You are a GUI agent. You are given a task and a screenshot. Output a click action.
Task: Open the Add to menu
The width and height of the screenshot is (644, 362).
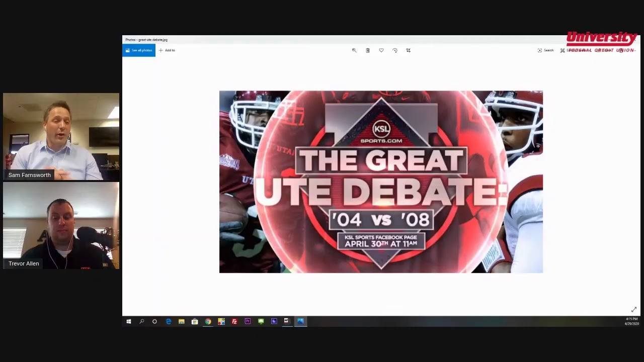pyautogui.click(x=167, y=50)
